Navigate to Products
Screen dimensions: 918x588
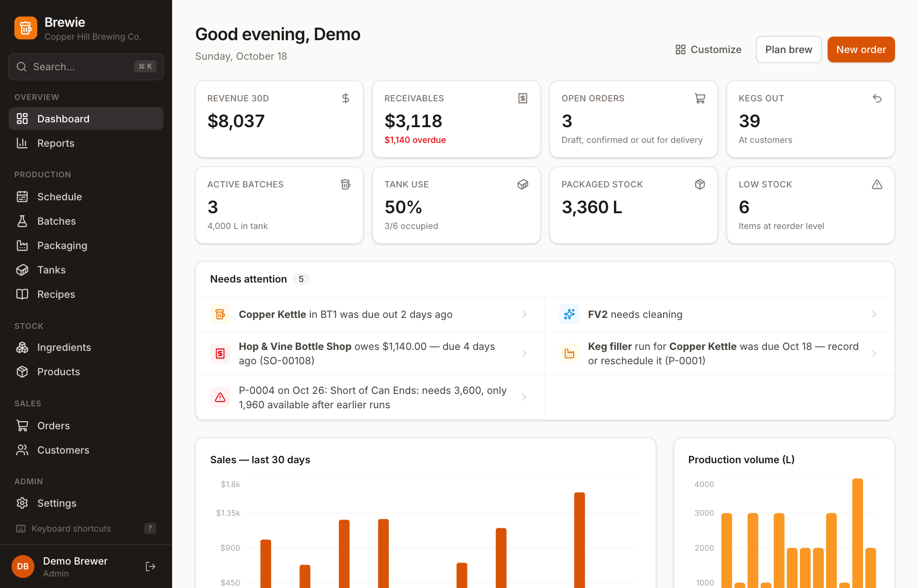(x=86, y=371)
